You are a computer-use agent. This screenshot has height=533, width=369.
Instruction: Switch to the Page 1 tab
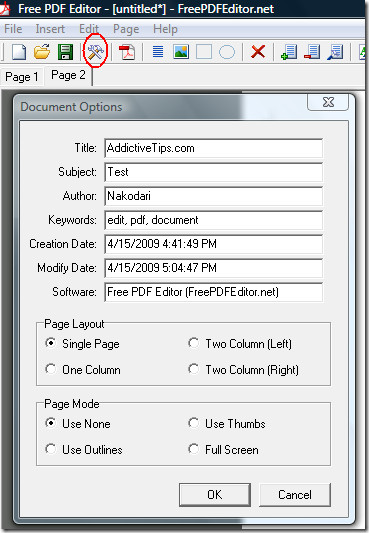(x=22, y=77)
